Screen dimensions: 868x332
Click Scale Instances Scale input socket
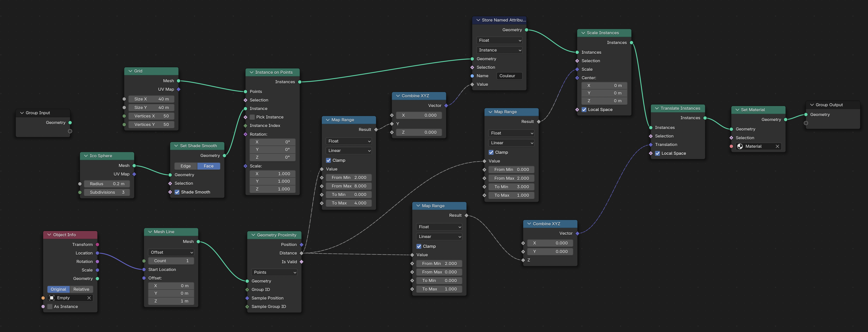pyautogui.click(x=577, y=69)
